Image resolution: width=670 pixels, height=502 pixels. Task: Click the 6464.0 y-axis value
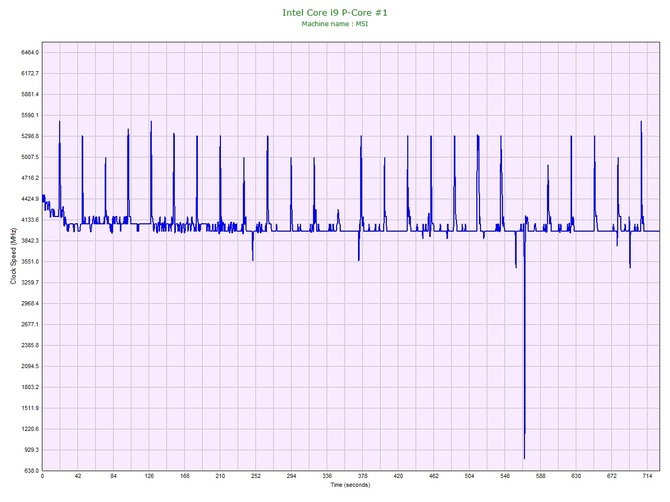point(30,53)
